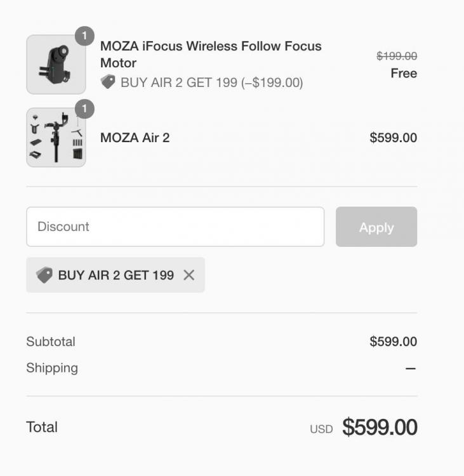Click the quantity badge on iFocus motor
464x476 pixels.
tap(84, 36)
